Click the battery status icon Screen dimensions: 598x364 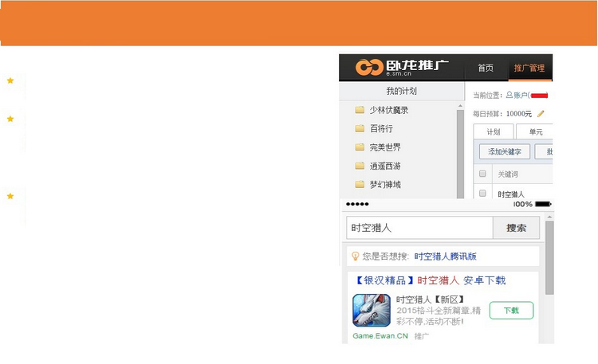pos(543,204)
